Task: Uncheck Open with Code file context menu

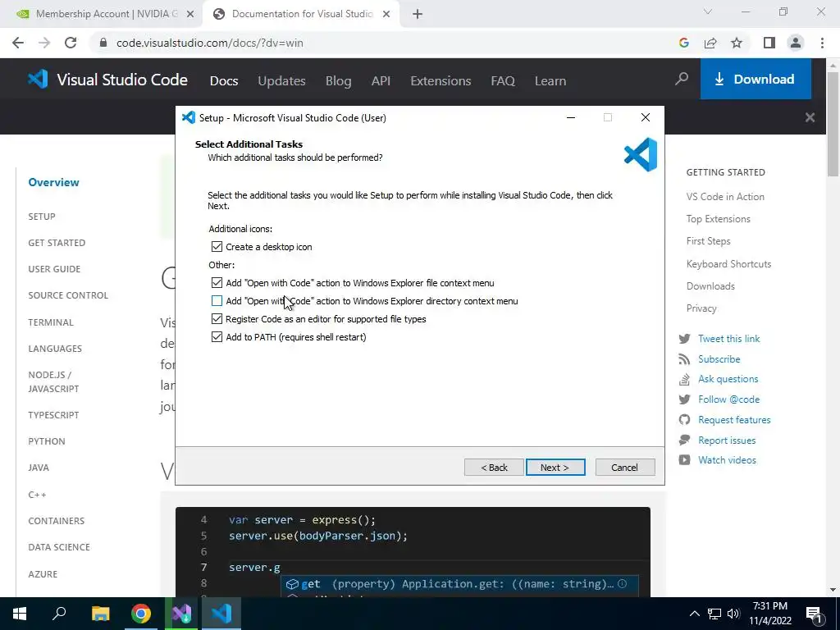Action: click(x=217, y=282)
